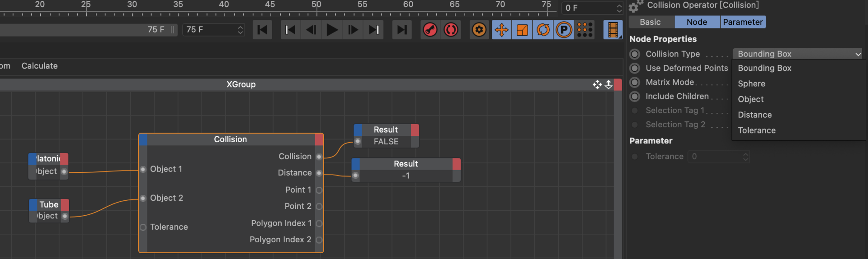Click the Tolerance input port on node

(x=143, y=227)
